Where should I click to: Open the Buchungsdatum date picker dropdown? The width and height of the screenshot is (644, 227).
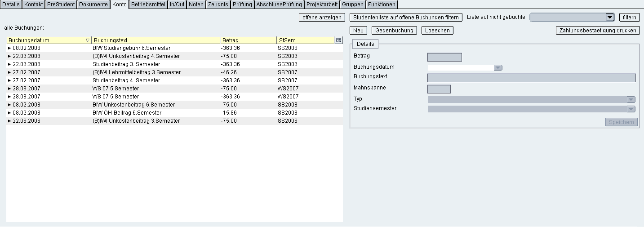(x=497, y=68)
